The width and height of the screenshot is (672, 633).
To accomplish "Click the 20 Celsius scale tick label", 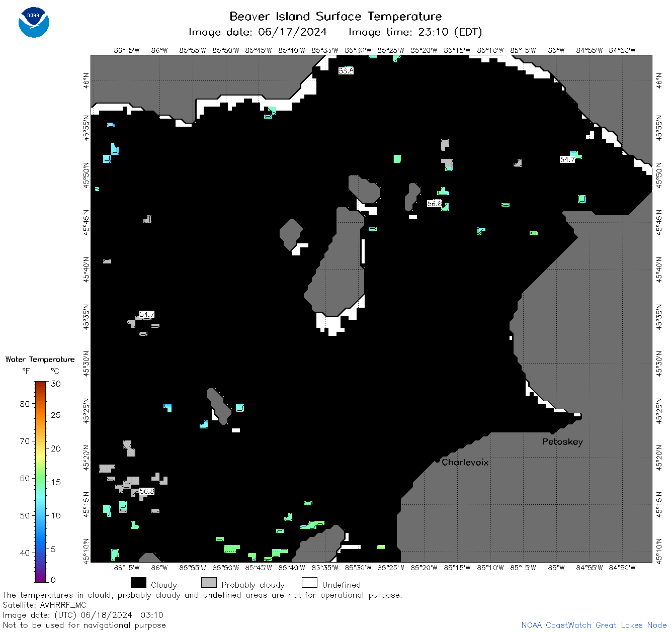I will 56,448.
